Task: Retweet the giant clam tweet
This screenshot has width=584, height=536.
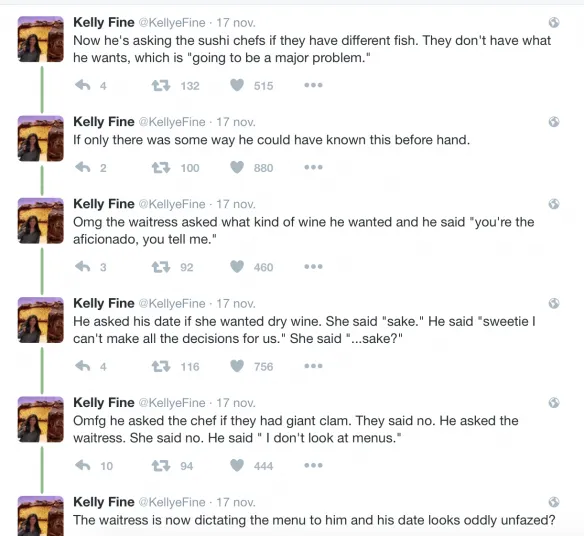Action: pos(161,466)
